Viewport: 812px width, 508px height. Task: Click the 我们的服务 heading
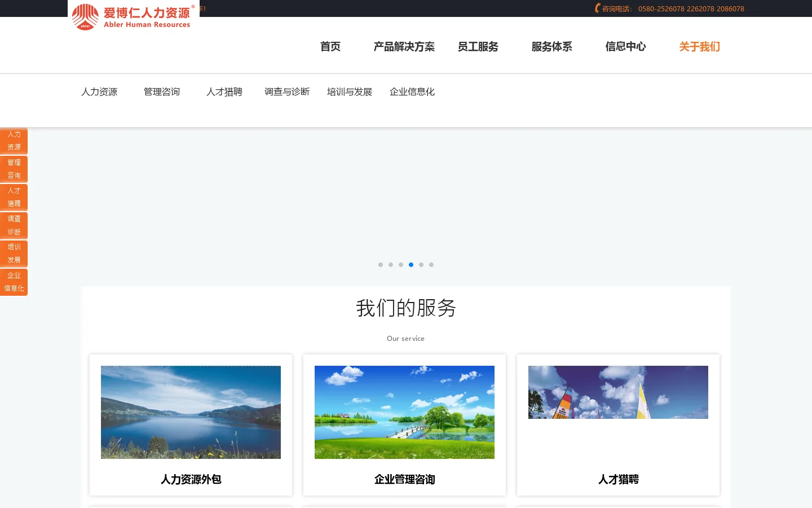tap(406, 308)
